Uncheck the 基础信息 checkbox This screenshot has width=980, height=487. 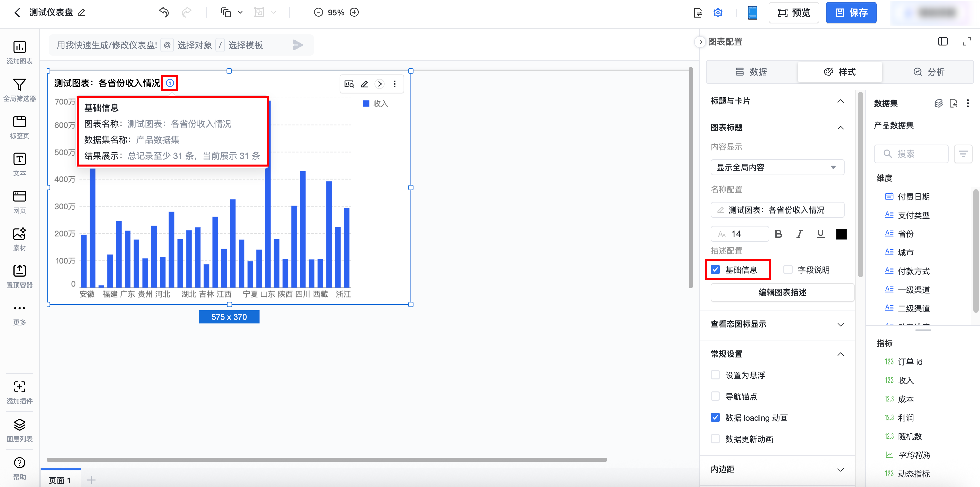point(715,269)
